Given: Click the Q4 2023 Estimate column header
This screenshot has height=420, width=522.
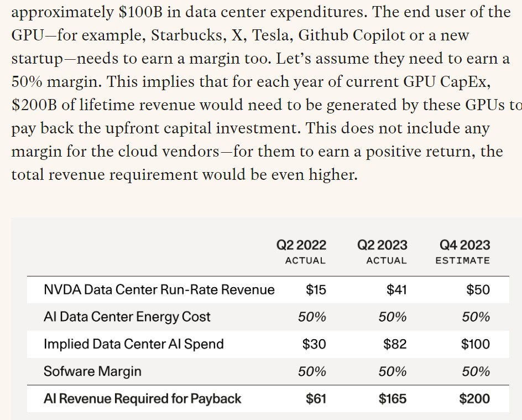Looking at the screenshot, I should (464, 251).
